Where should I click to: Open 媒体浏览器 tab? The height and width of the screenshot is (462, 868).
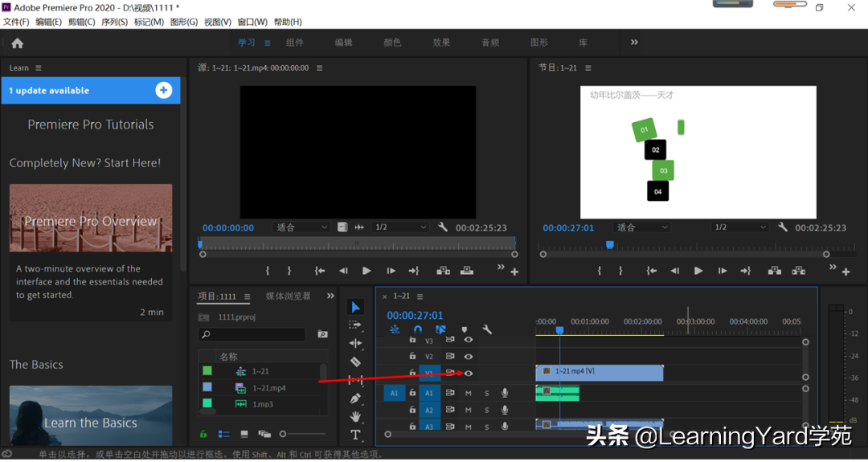point(289,296)
